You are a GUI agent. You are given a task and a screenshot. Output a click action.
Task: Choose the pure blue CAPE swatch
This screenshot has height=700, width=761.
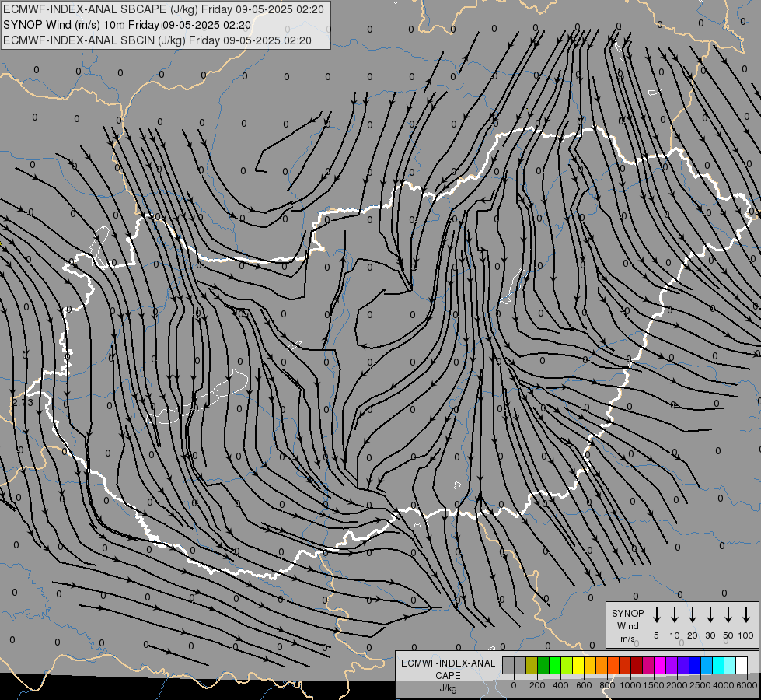coord(695,665)
